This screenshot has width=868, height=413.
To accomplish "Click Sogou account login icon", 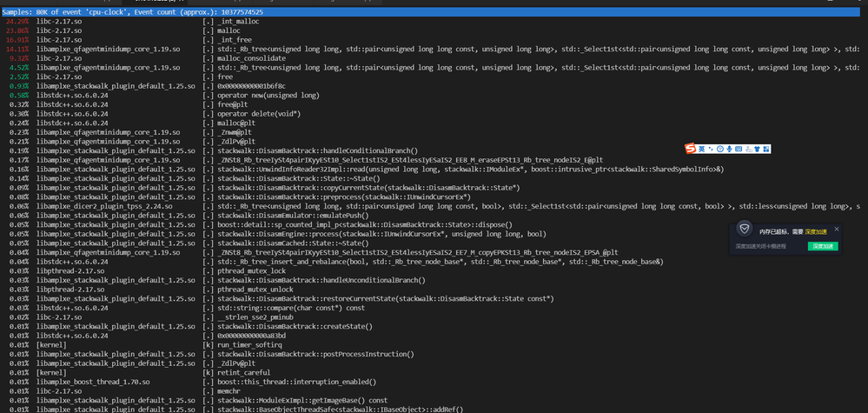I will tap(749, 149).
